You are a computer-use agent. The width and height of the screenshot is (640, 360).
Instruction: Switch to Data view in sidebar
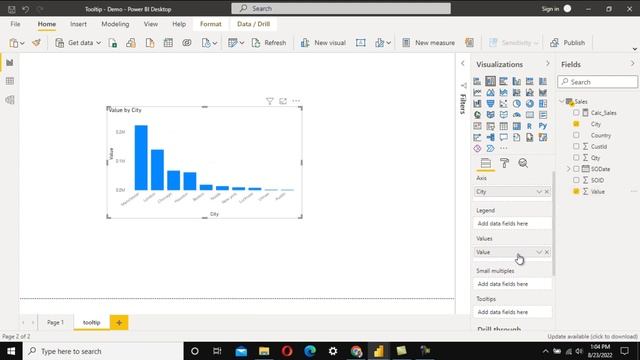[x=10, y=81]
